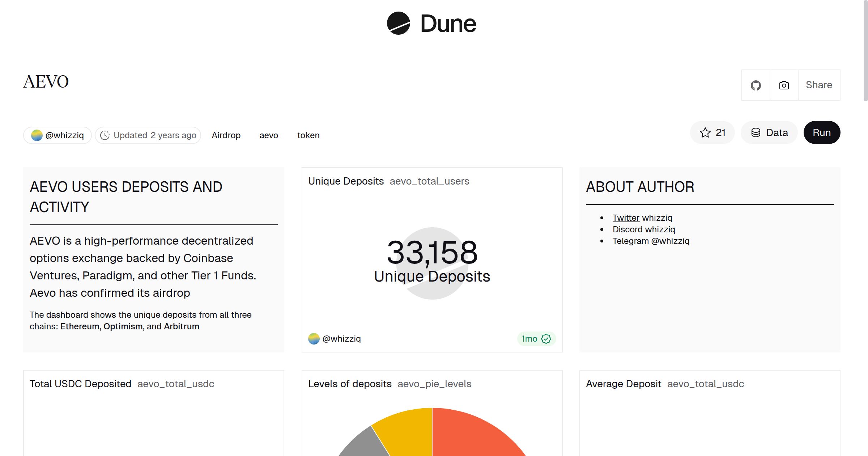Star the dashboard to favorite it
Viewport: 868px width, 456px height.
705,132
